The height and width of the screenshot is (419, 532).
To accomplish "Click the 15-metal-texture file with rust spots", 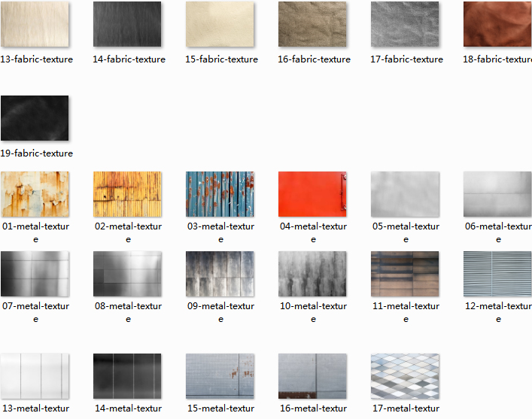I will pyautogui.click(x=220, y=376).
